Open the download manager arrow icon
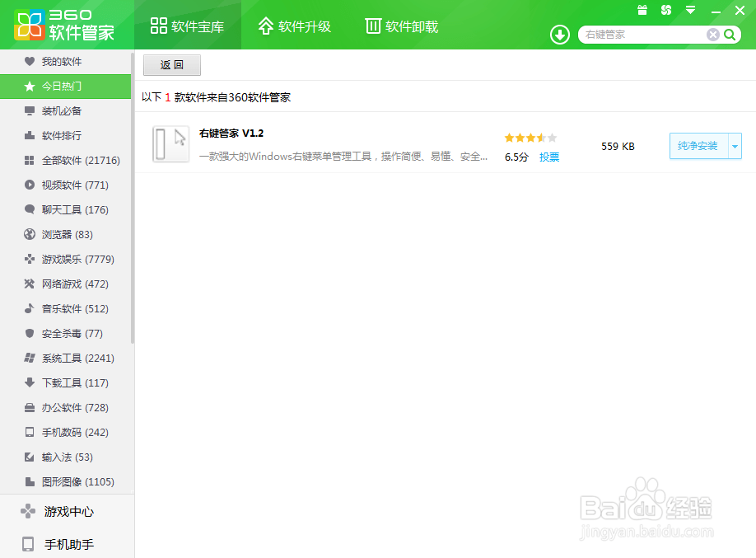Image resolution: width=756 pixels, height=558 pixels. click(x=560, y=35)
